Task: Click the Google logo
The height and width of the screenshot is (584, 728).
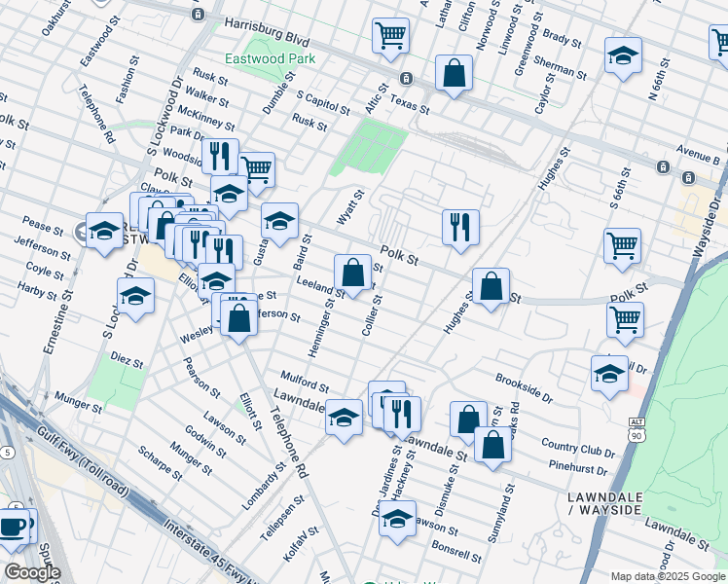Action: pyautogui.click(x=31, y=572)
